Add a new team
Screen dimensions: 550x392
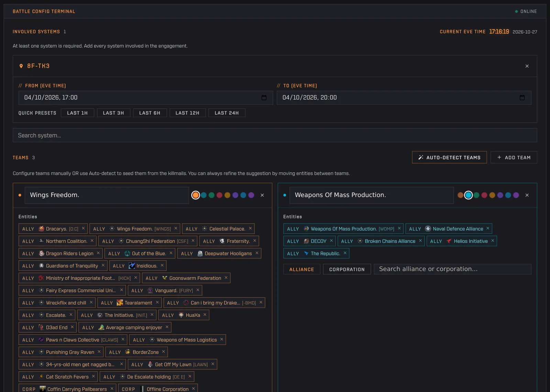(x=514, y=157)
